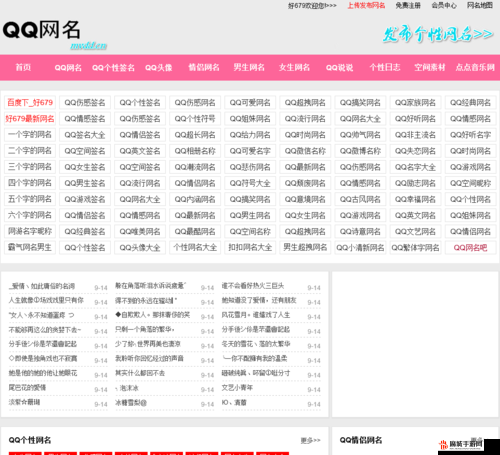This screenshot has width=500, height=455.
Task: Select 女生网名 navigation tab
Action: (x=294, y=68)
